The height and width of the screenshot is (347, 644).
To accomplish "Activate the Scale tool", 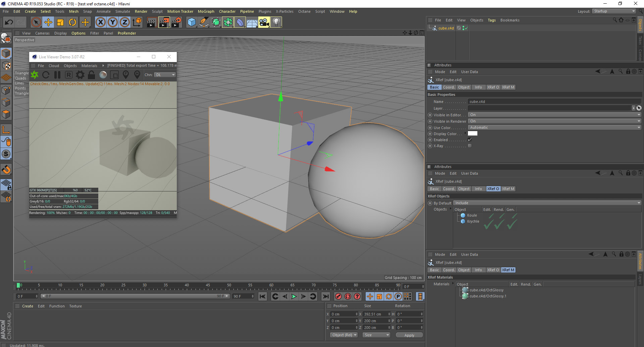I will coord(60,22).
